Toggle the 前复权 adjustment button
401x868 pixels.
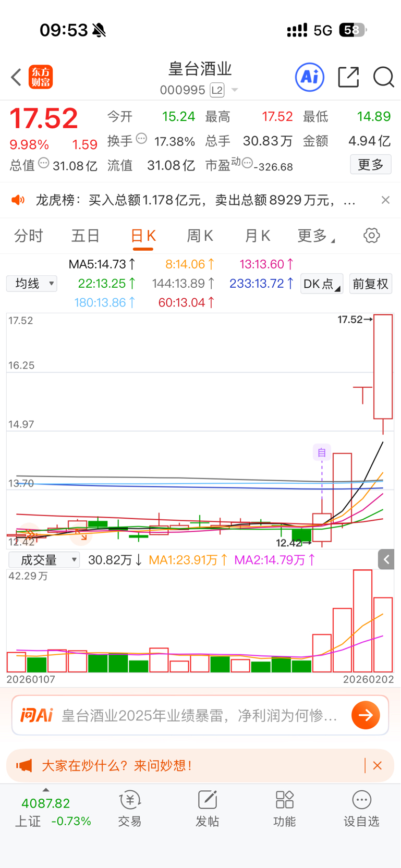pos(370,284)
